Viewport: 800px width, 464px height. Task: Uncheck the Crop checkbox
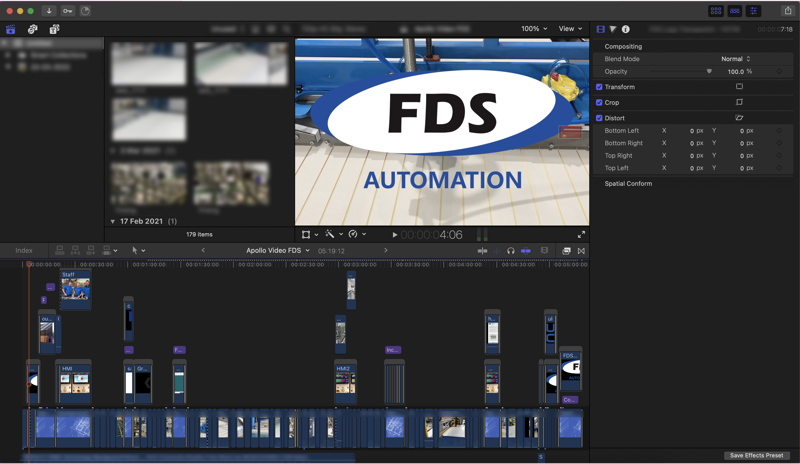tap(599, 102)
